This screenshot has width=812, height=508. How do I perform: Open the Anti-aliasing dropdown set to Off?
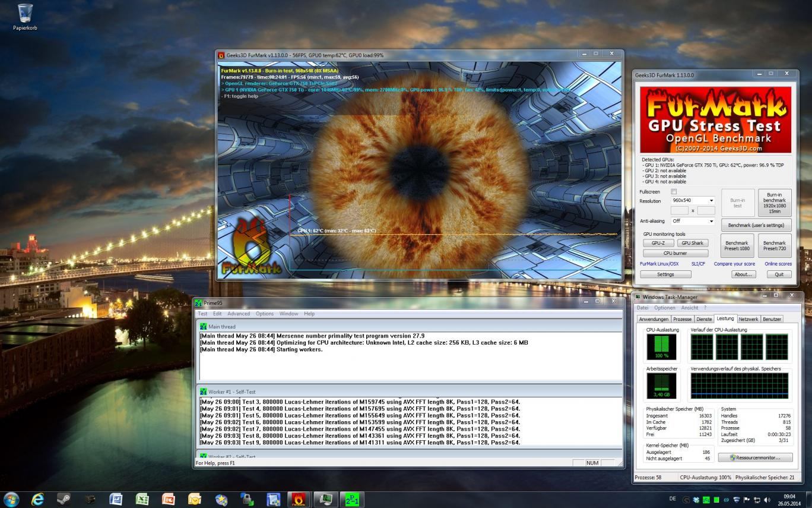(693, 220)
